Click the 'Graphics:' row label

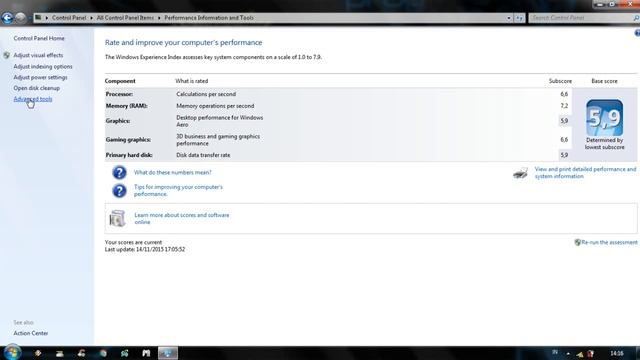tap(118, 121)
